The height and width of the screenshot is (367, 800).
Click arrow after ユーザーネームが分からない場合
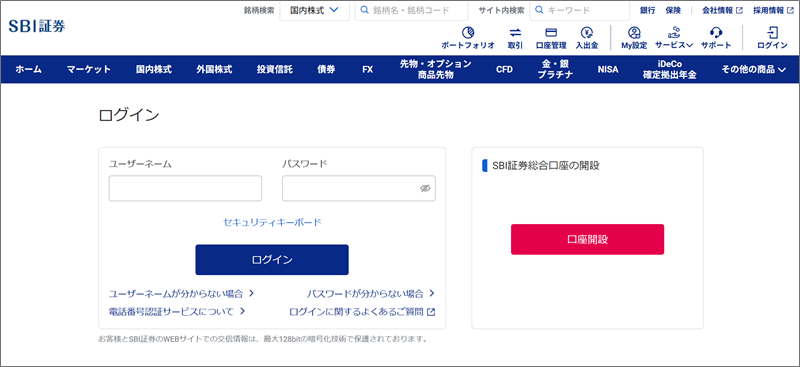pos(251,293)
